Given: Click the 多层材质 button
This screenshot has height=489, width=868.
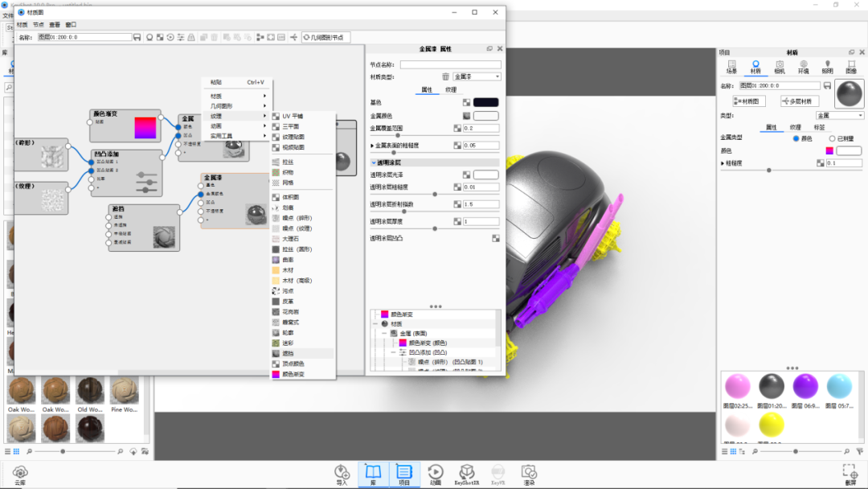Looking at the screenshot, I should [800, 101].
